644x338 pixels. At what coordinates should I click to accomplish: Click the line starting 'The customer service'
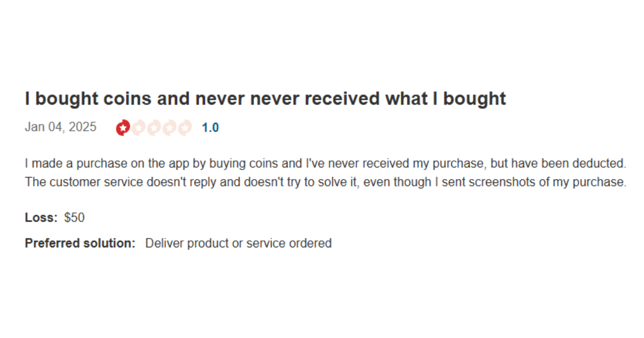325,182
